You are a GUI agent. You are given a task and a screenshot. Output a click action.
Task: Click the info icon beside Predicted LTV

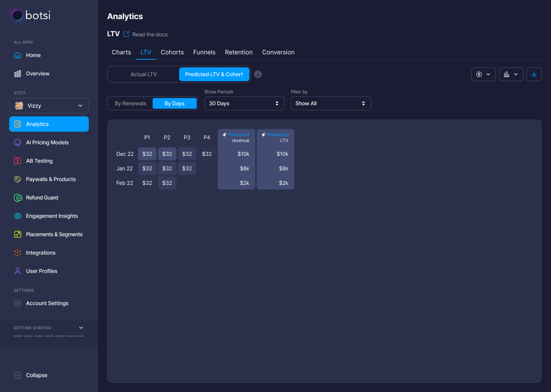click(258, 74)
